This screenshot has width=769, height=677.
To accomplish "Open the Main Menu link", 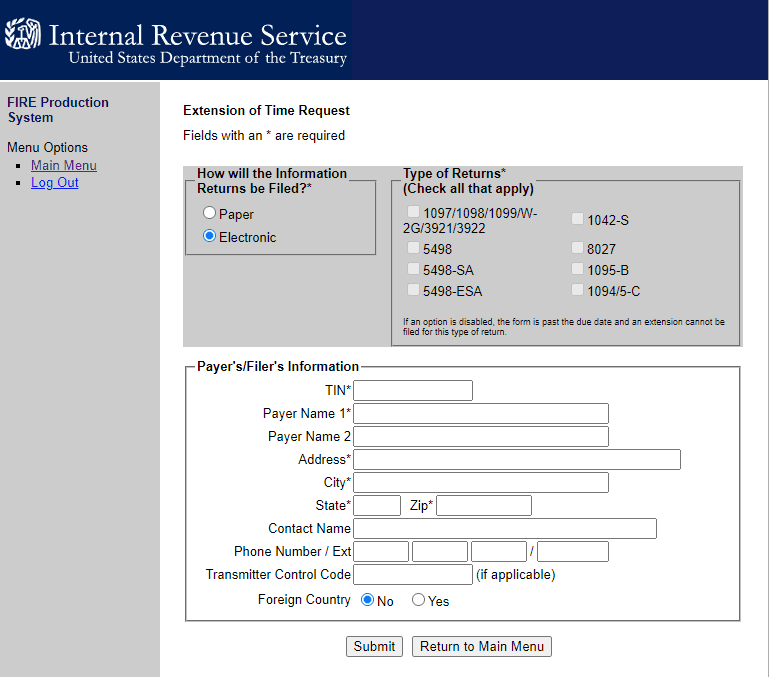I will coord(64,165).
